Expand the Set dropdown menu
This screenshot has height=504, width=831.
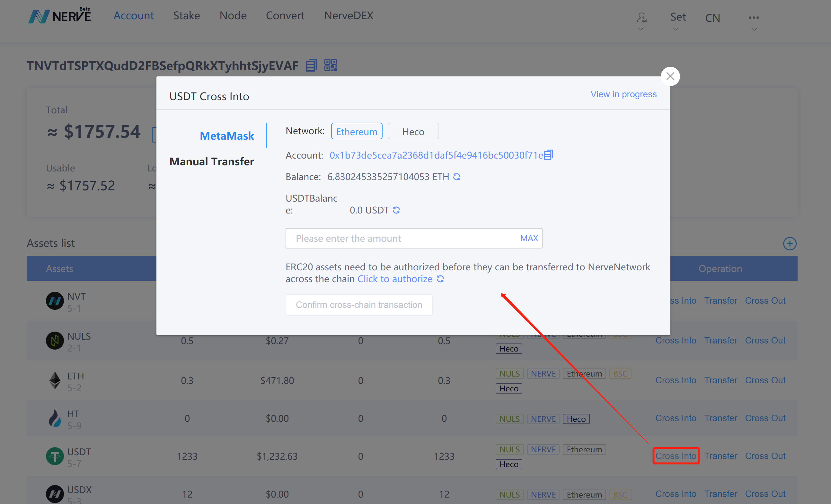coord(677,20)
